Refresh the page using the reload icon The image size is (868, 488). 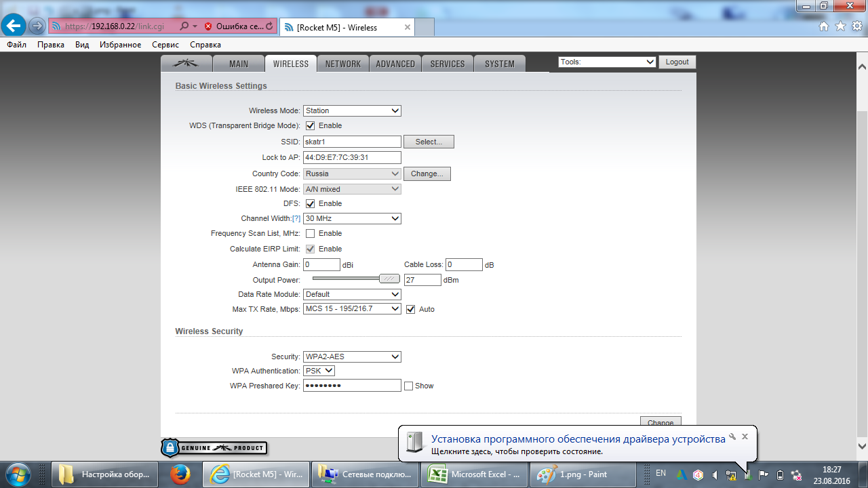270,27
